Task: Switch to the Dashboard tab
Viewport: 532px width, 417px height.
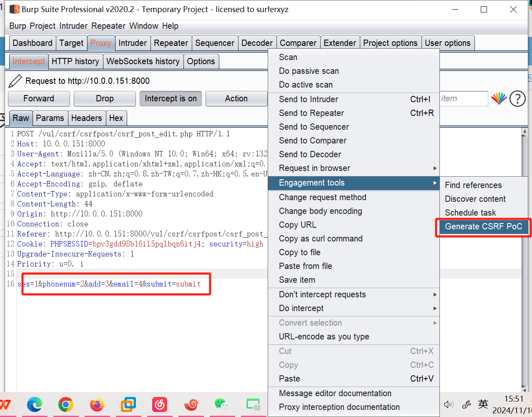Action: 33,43
